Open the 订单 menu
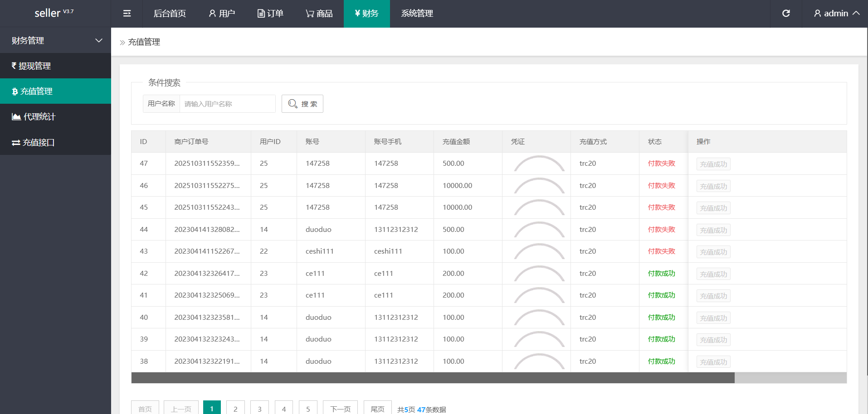 coord(270,14)
